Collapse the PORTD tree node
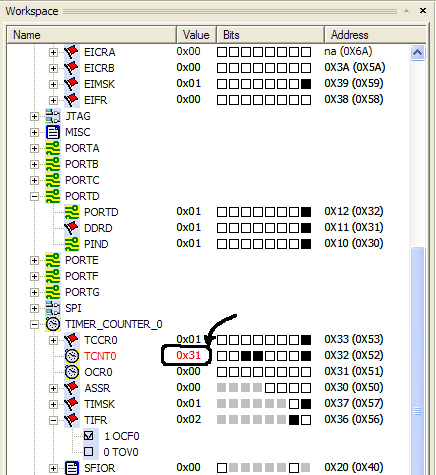Screen dimensions: 436x475 pos(34,196)
